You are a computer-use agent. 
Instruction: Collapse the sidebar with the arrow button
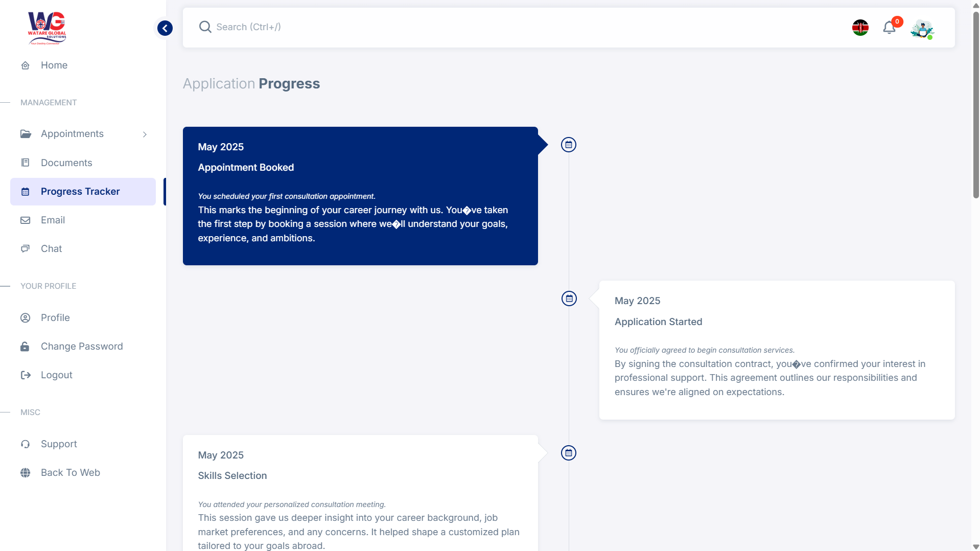click(165, 28)
